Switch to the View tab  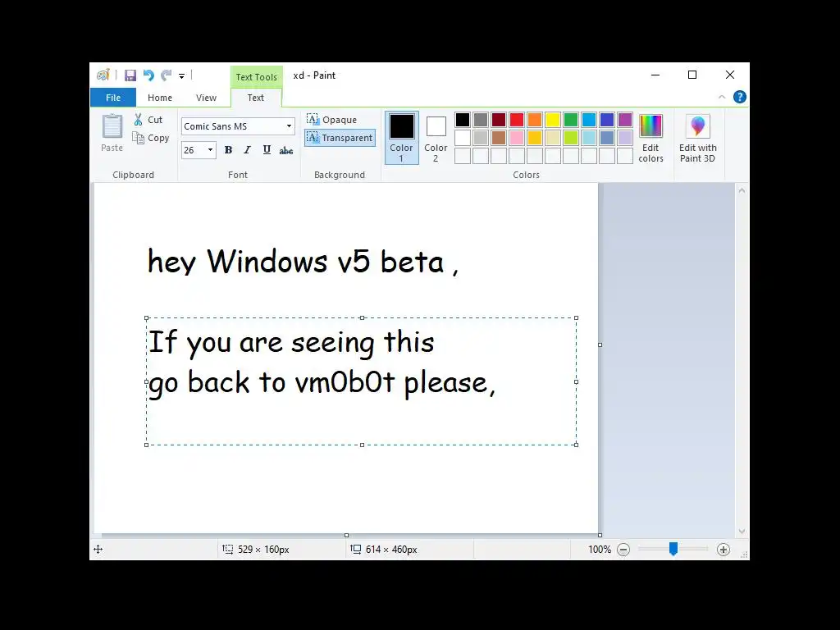206,98
